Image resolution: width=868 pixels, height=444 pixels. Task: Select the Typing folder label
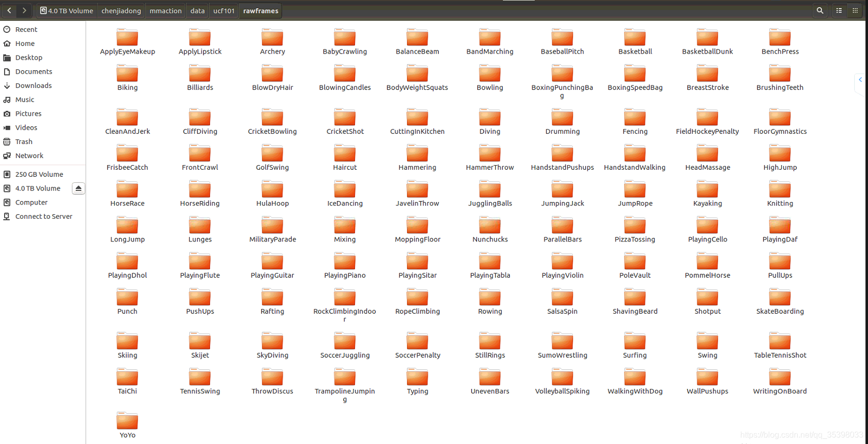pos(418,391)
